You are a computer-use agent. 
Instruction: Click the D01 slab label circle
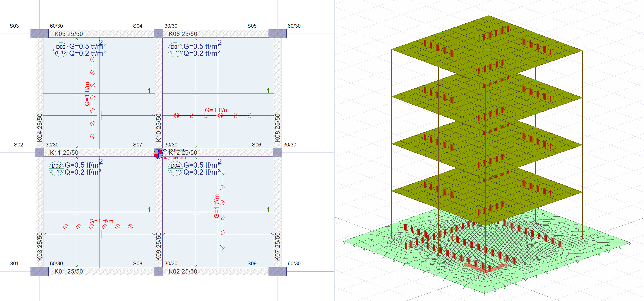coord(175,50)
